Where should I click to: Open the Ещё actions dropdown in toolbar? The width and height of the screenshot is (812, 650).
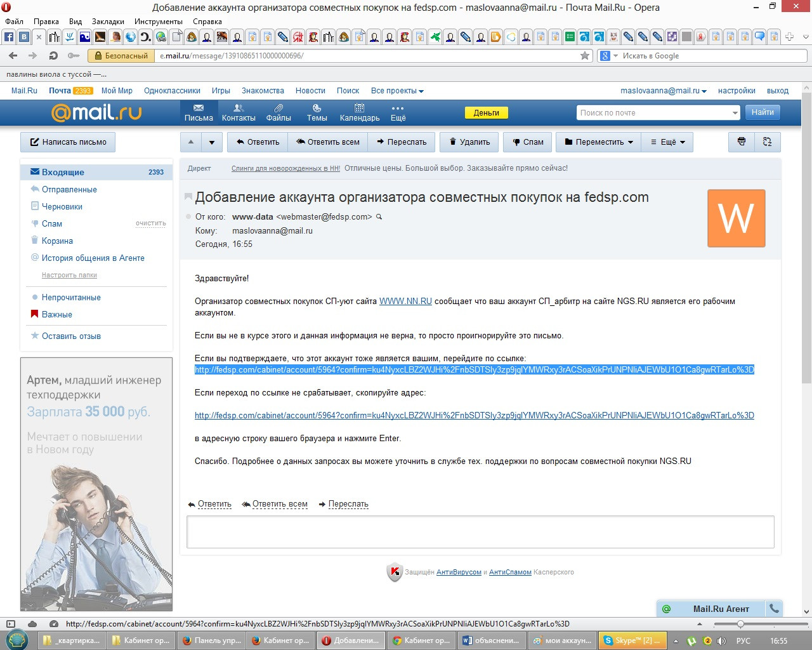click(x=667, y=142)
